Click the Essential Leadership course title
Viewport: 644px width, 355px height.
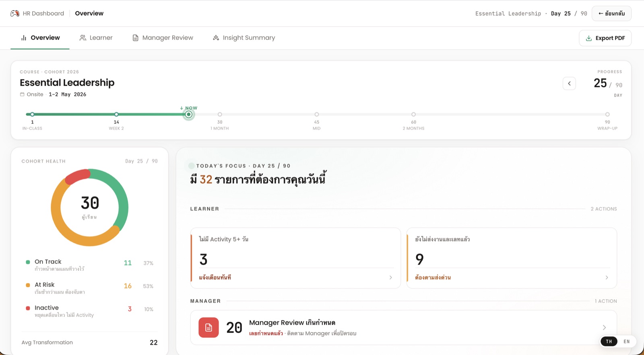pos(67,83)
